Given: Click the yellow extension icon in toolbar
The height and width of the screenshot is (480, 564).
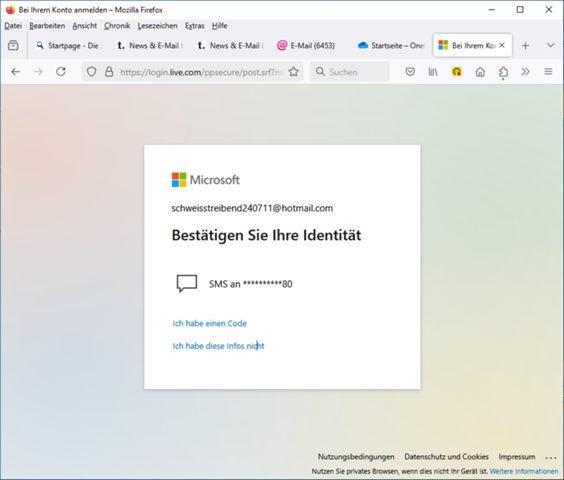Looking at the screenshot, I should (456, 72).
